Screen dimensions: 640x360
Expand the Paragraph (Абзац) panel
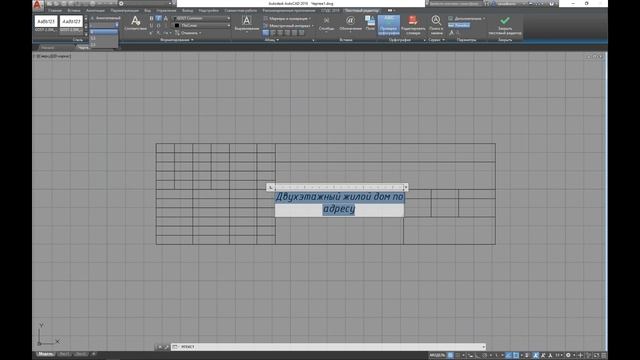point(271,40)
